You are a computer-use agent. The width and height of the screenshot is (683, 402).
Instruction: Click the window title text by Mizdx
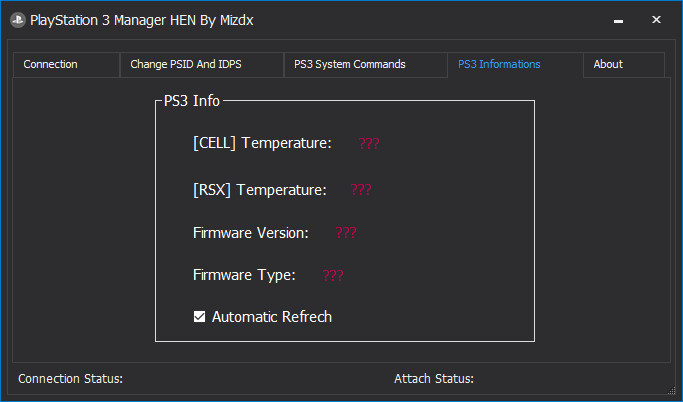[x=142, y=20]
